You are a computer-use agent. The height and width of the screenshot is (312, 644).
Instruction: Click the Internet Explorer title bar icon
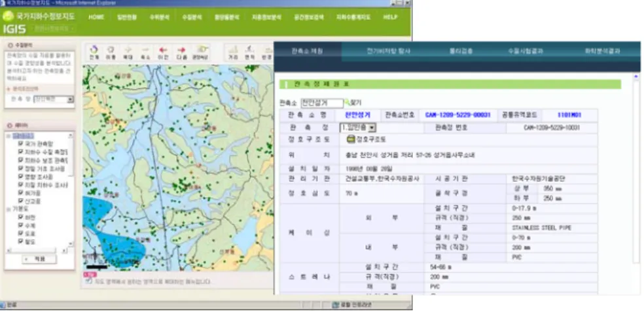point(3,3)
